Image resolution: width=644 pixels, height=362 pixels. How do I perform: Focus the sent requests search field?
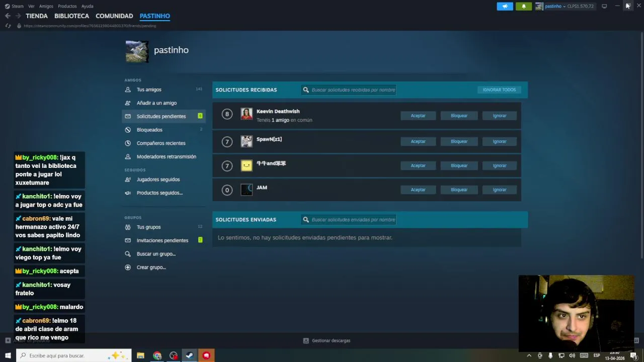pyautogui.click(x=349, y=220)
